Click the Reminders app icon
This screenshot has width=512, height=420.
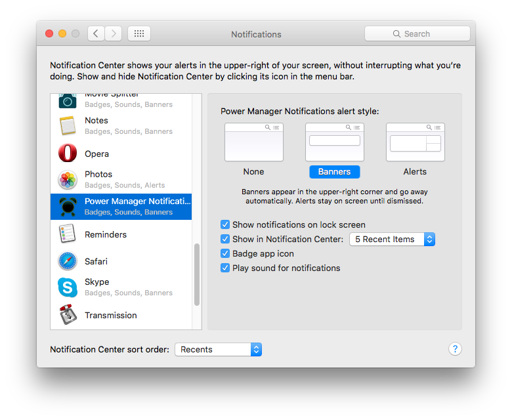[68, 234]
